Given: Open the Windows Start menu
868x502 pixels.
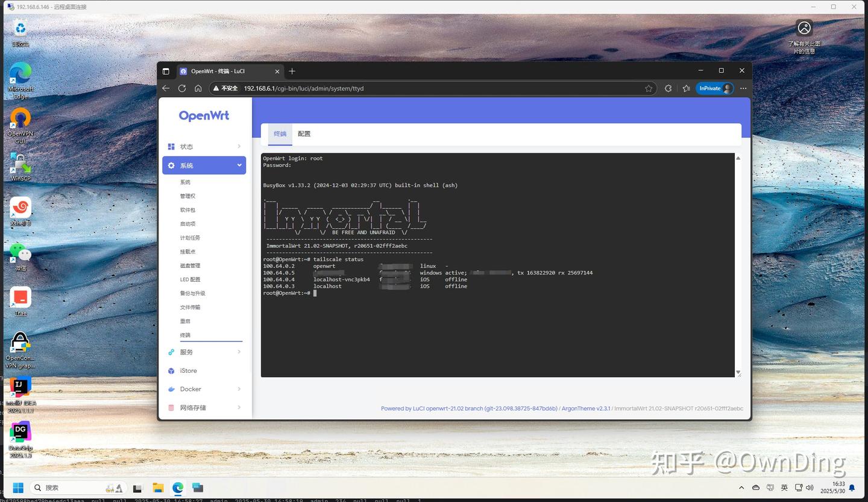Looking at the screenshot, I should (18, 488).
